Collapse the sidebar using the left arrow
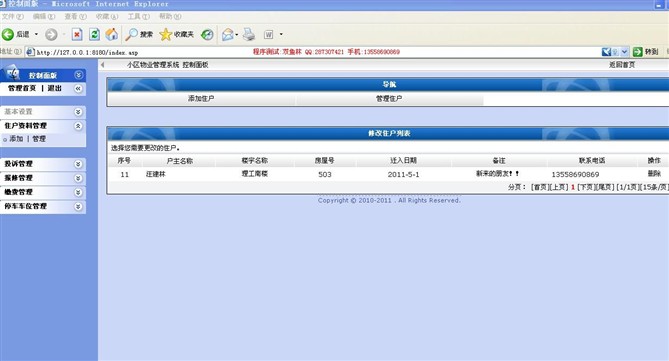This screenshot has width=669, height=361. [102, 65]
